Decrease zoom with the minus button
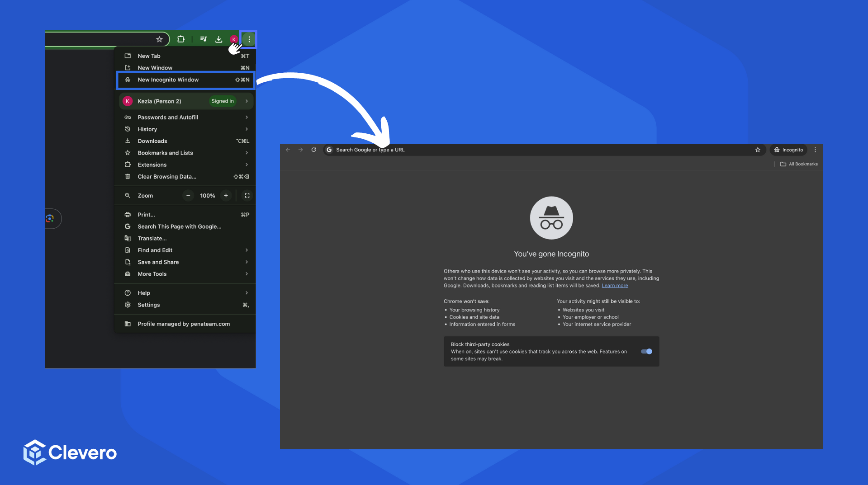 click(x=188, y=196)
